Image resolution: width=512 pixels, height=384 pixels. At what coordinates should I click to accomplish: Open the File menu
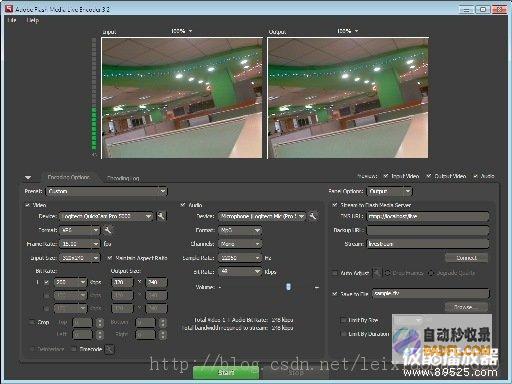(12, 20)
